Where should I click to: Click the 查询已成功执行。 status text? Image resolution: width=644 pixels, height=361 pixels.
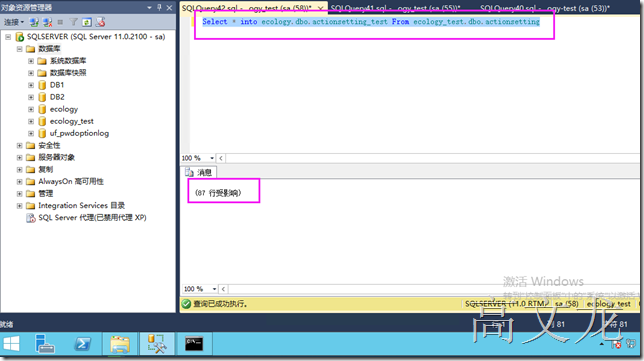coord(220,304)
